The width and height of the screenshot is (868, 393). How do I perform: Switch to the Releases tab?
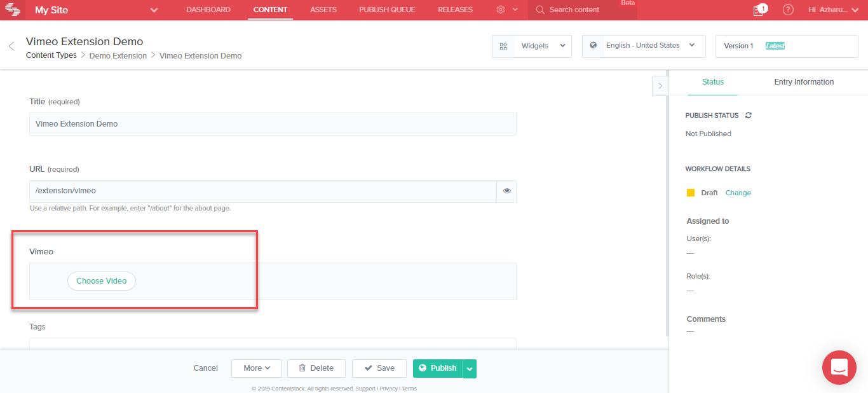(x=455, y=10)
